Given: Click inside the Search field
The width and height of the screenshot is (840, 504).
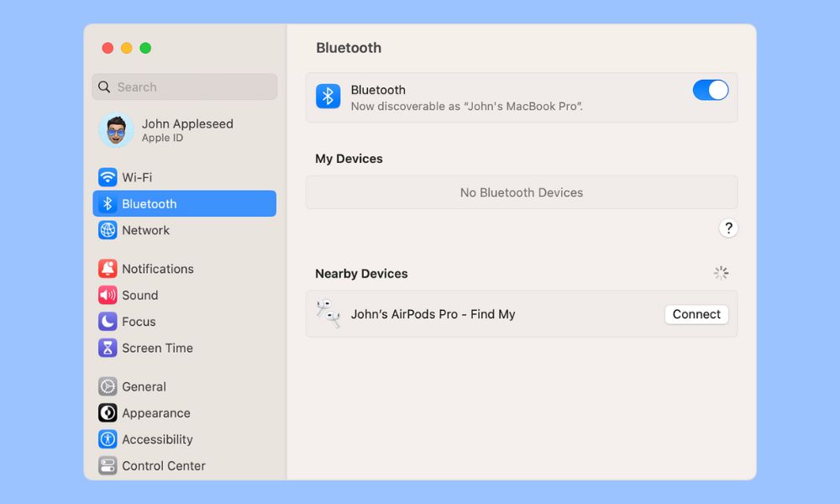Looking at the screenshot, I should tap(184, 87).
